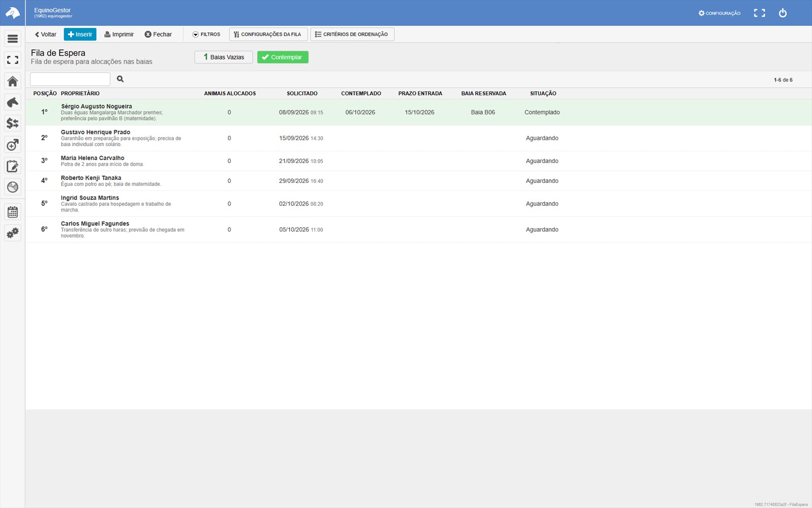The height and width of the screenshot is (508, 812).
Task: Open the reproduction gender symbol icon
Action: pos(13,145)
